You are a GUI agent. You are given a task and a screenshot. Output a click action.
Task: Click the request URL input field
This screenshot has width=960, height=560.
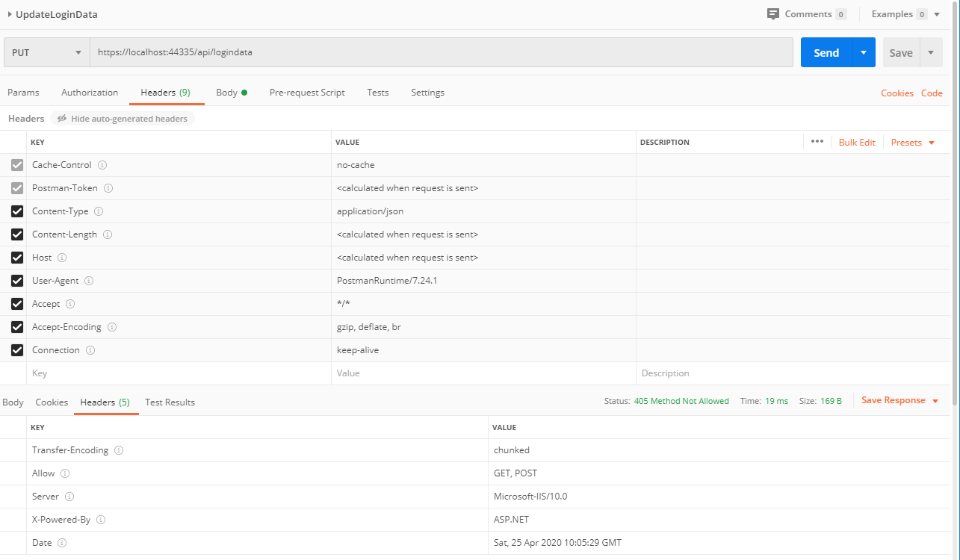tap(442, 52)
